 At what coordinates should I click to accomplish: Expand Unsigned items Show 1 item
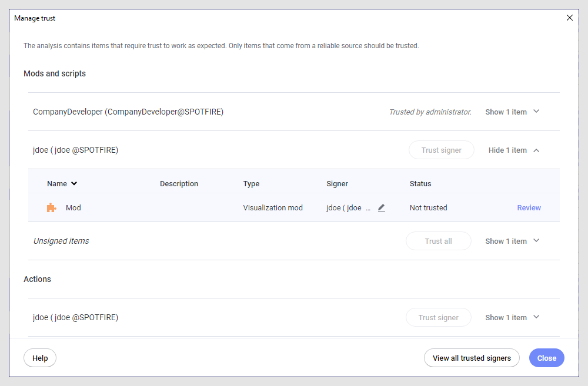pos(536,241)
